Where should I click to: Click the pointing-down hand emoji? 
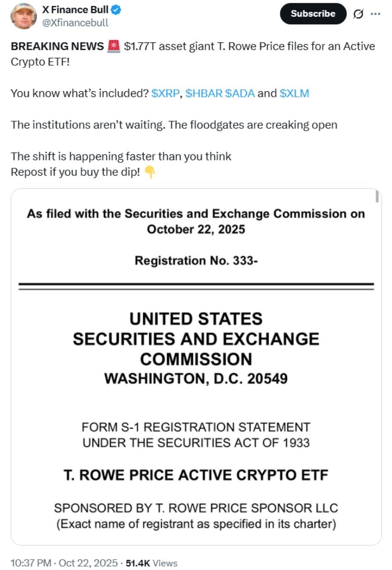149,172
